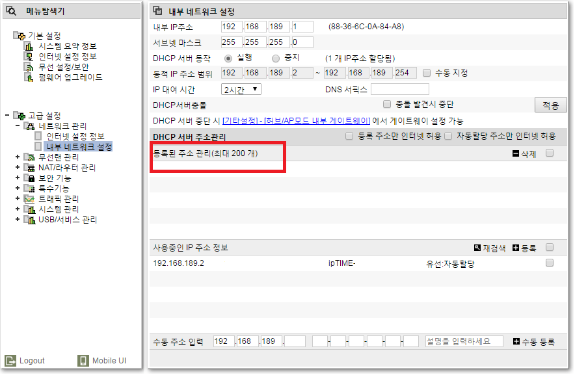Tick the checkbox for 192.168.189.2 row
Screen dimensions: 588x379
coord(550,263)
